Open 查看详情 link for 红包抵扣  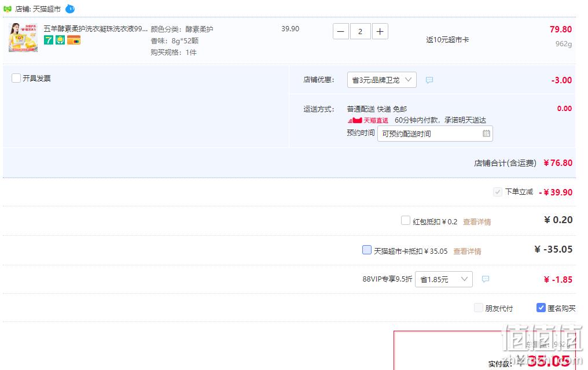(477, 222)
